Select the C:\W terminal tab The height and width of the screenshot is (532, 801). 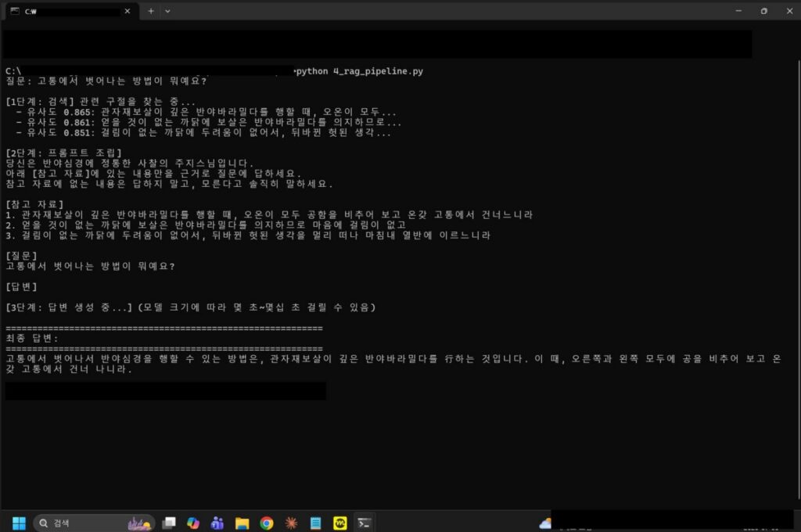(x=71, y=11)
